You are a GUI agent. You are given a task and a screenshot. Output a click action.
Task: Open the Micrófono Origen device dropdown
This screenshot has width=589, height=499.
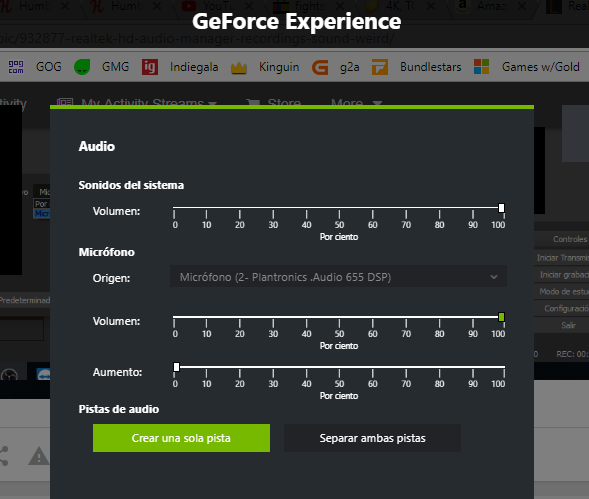pyautogui.click(x=338, y=277)
